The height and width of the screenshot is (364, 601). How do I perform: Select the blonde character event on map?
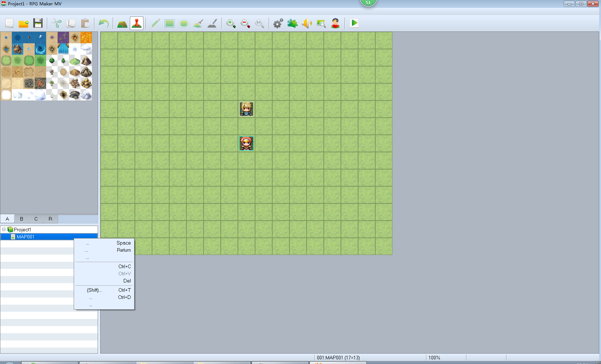pyautogui.click(x=246, y=109)
